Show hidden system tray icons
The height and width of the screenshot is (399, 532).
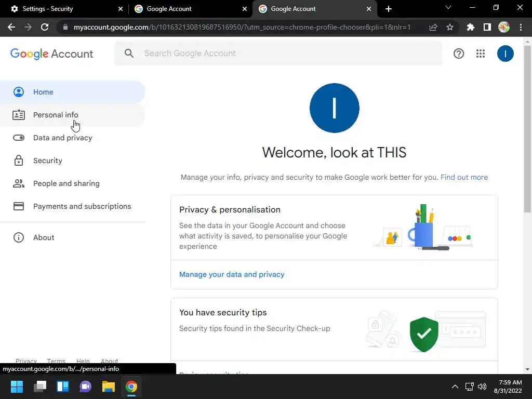tap(455, 387)
